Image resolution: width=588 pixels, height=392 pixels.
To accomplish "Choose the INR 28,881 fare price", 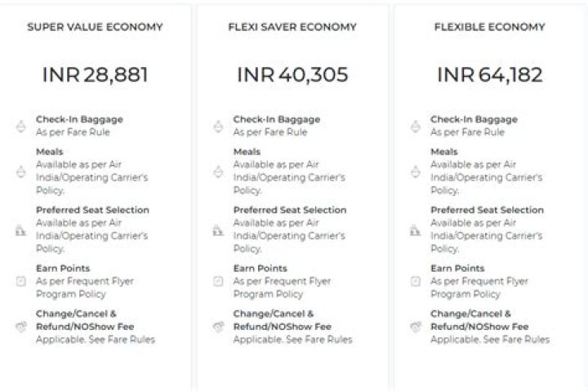I will pos(95,75).
